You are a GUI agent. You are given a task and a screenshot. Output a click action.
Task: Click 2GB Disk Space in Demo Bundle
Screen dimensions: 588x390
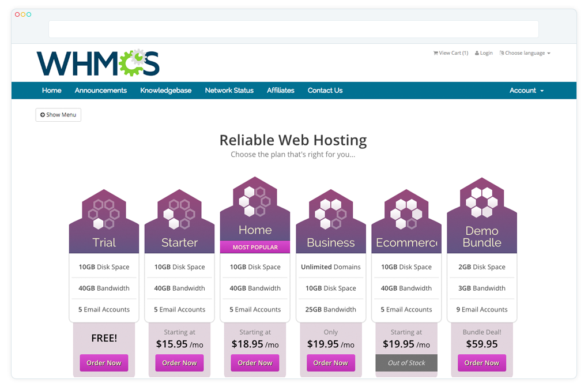pyautogui.click(x=482, y=267)
